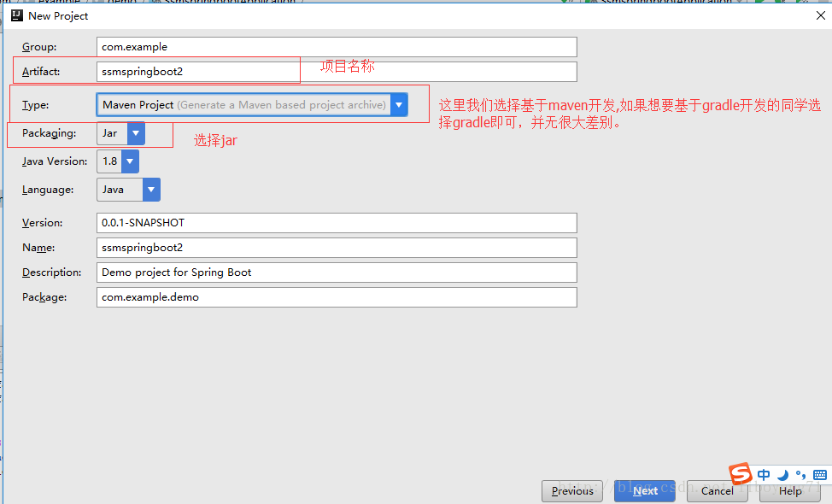The height and width of the screenshot is (504, 832).
Task: Click the Java language value
Action: 113,190
